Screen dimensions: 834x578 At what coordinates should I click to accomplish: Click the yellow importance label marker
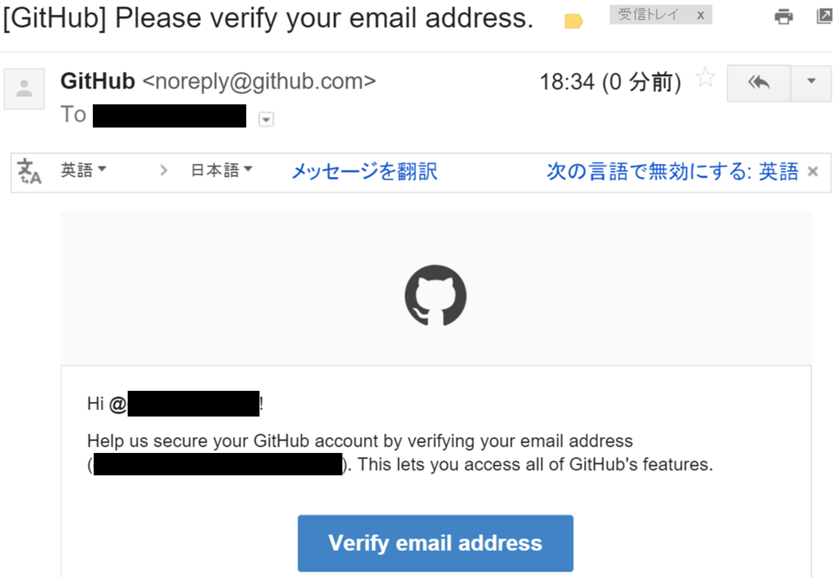(x=573, y=21)
